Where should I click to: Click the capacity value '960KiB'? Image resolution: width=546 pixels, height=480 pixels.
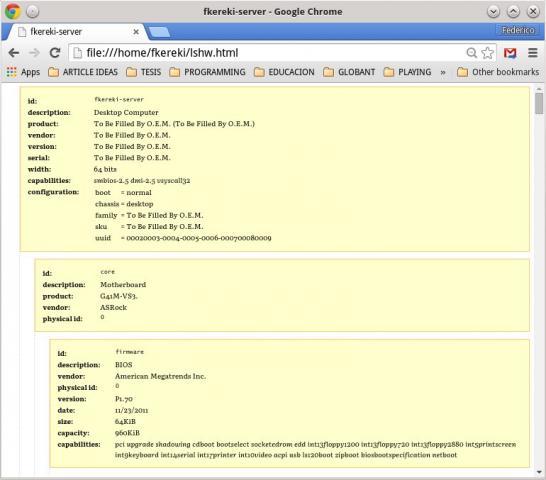point(127,433)
